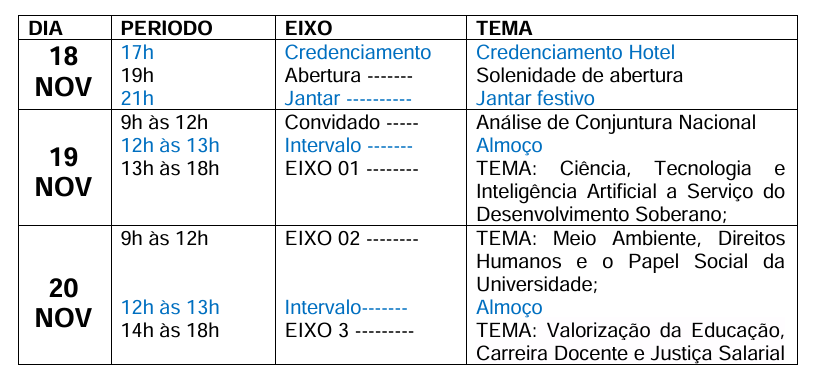The height and width of the screenshot is (378, 813).
Task: Click the blue 17h time entry
Action: coord(137,52)
